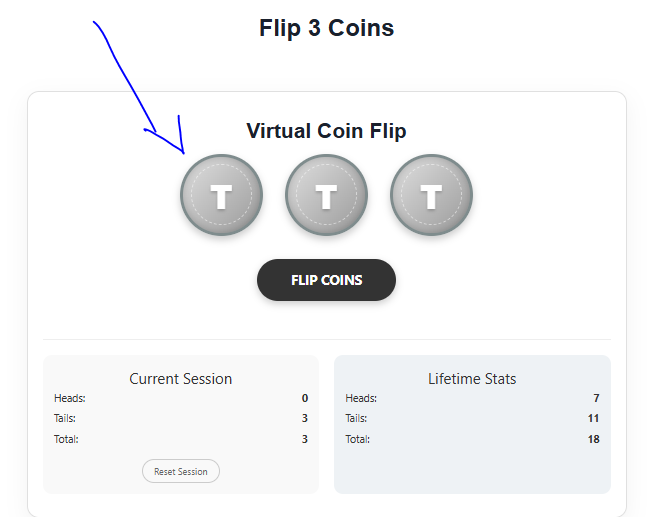
Task: Click the 'Flip 3 Coins' page title
Action: [326, 28]
